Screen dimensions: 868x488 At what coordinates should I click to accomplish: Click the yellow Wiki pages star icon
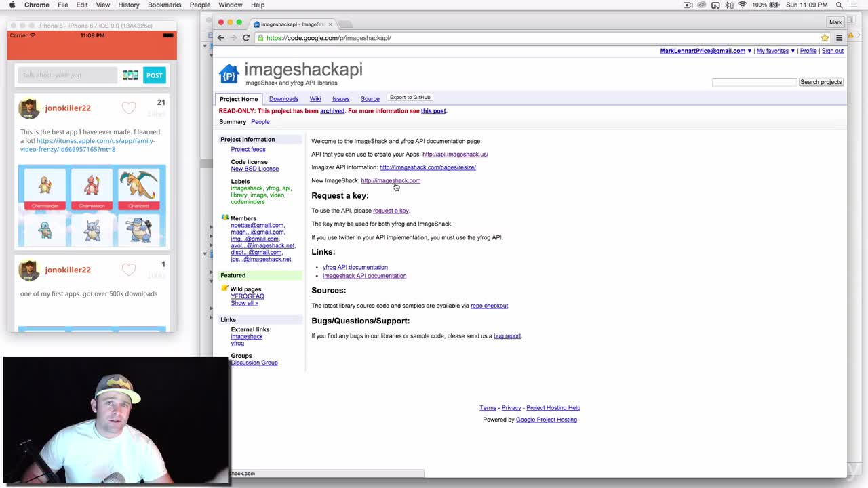tap(224, 288)
